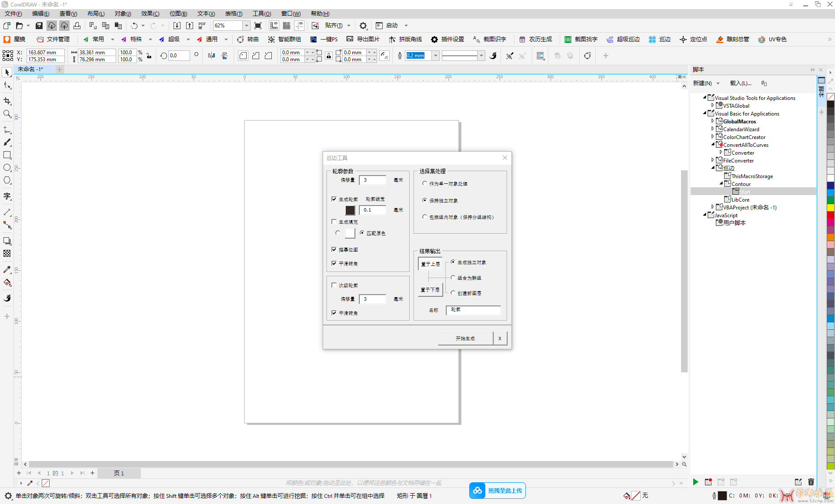Viewport: 835px width, 504px height.
Task: Delete macro with trash can icon
Action: point(811,482)
